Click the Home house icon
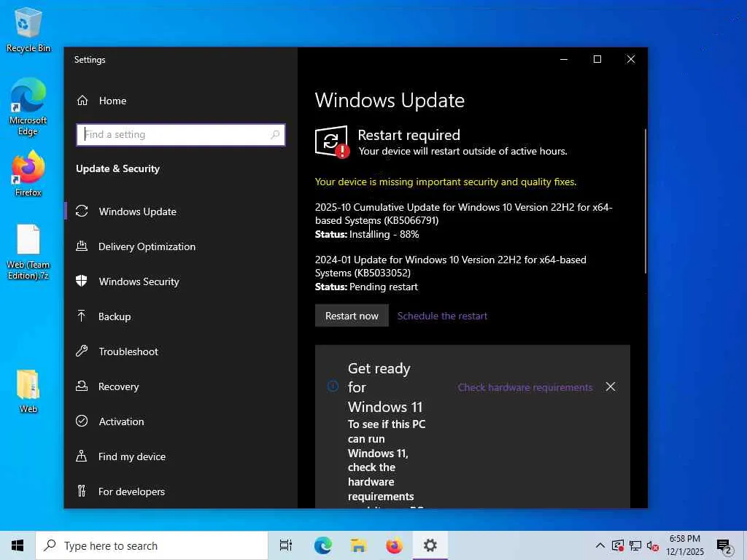This screenshot has height=560, width=747. (82, 101)
